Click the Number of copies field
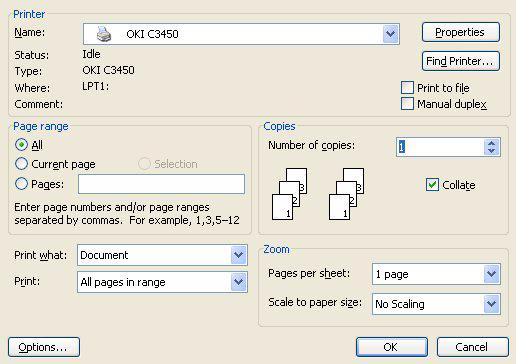Image resolution: width=516 pixels, height=364 pixels. pyautogui.click(x=440, y=147)
